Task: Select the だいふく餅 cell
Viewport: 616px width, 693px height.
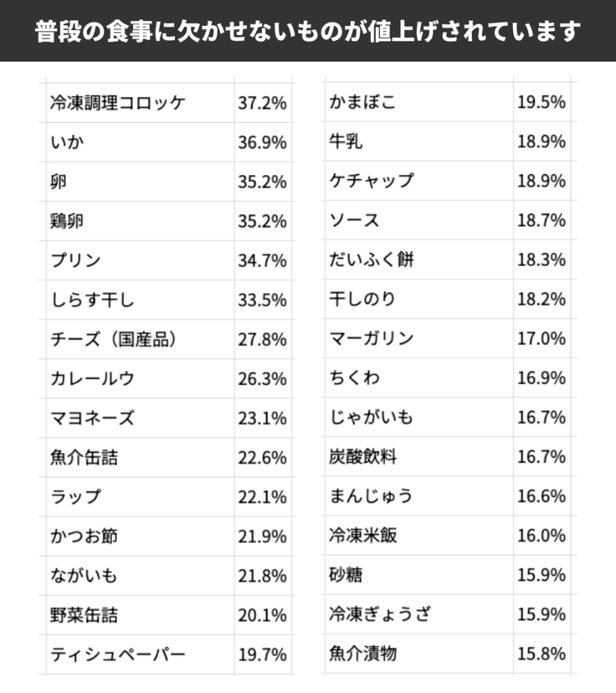Action: click(372, 260)
